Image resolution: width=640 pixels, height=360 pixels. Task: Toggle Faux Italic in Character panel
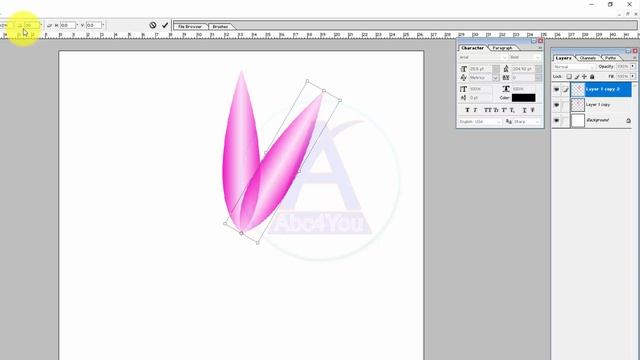475,110
